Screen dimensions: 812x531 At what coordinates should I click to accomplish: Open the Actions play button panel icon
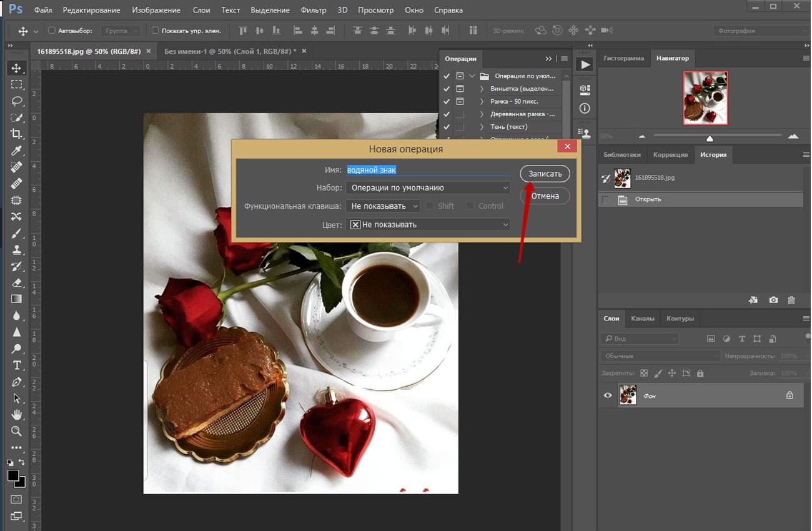coord(585,64)
